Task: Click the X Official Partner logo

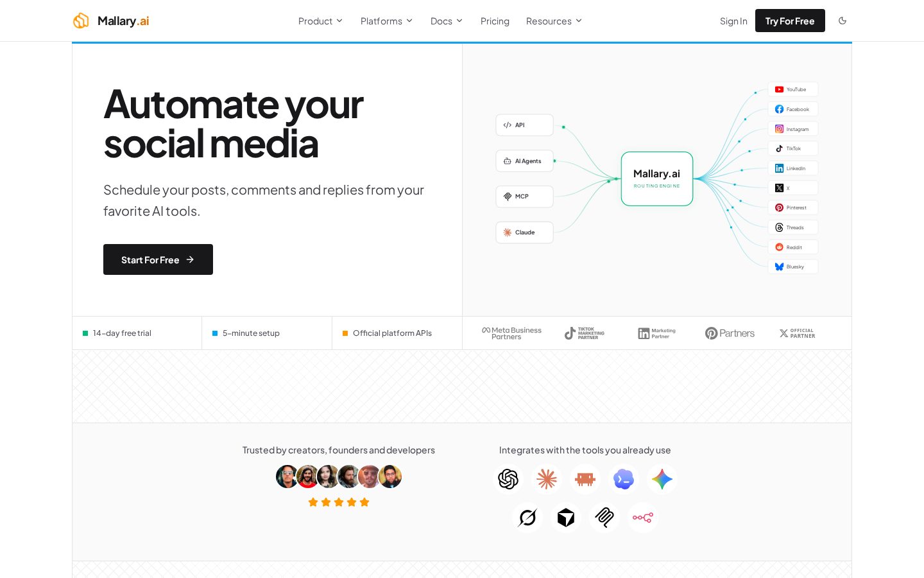Action: 797,333
